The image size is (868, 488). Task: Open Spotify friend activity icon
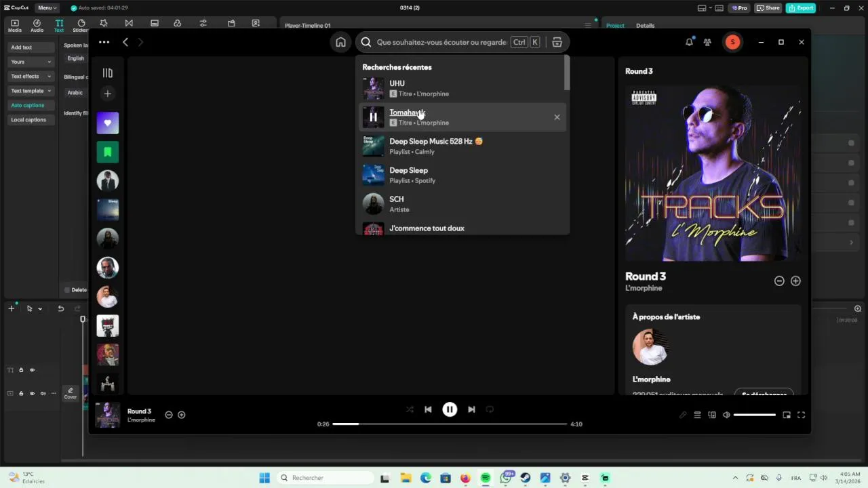coord(707,42)
